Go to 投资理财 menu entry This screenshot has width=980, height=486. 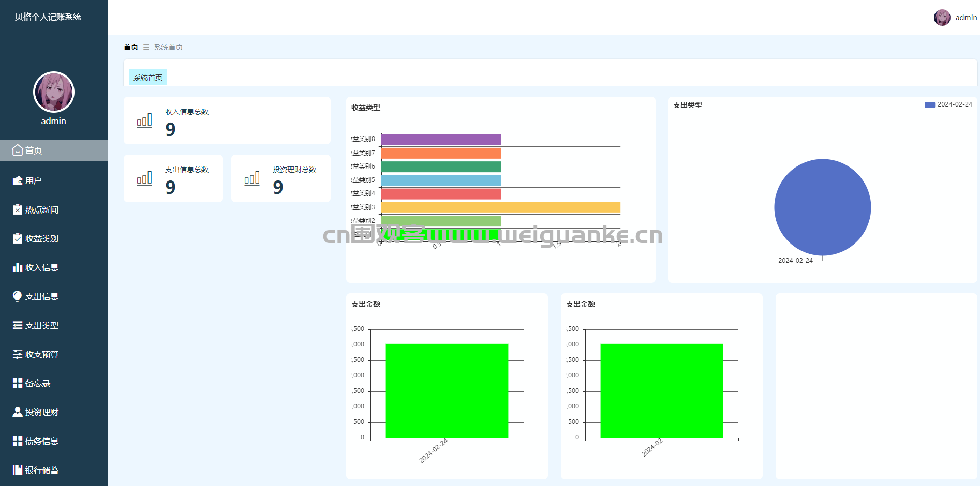(54, 412)
